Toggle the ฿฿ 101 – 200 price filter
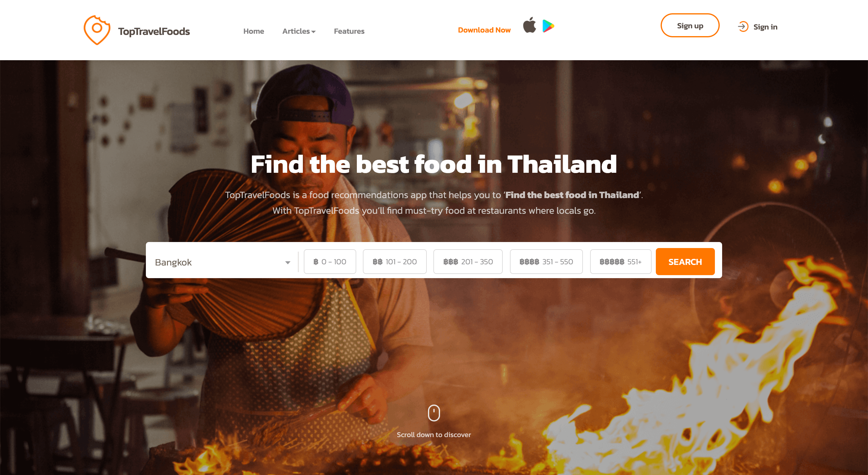The image size is (868, 475). pos(395,262)
